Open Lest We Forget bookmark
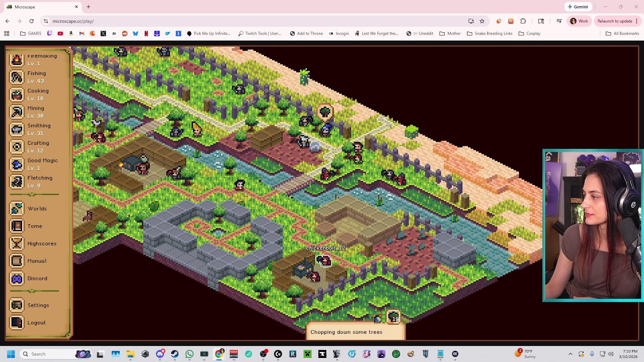This screenshot has width=644, height=362. click(x=376, y=34)
